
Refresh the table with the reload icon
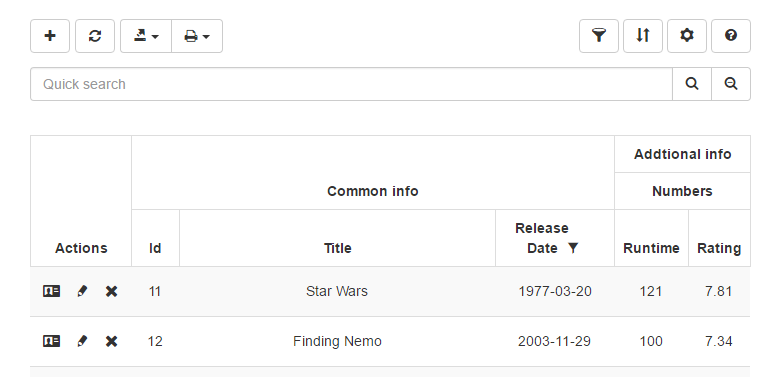(x=95, y=36)
